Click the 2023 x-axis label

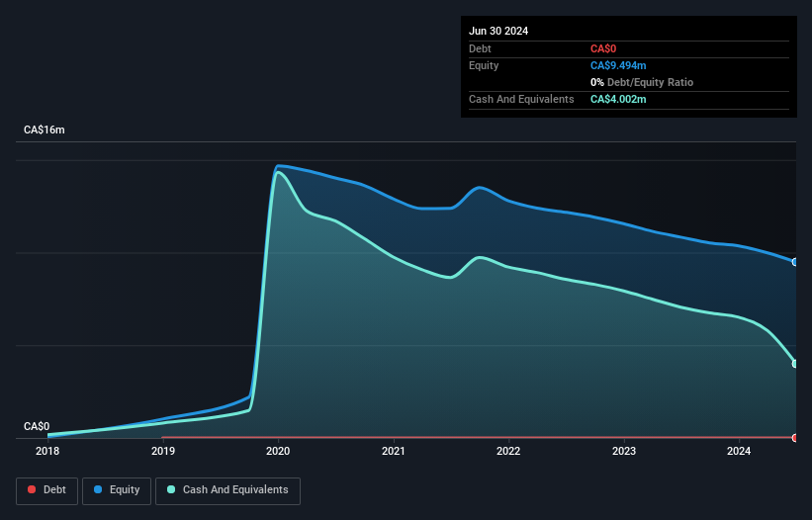tap(624, 451)
